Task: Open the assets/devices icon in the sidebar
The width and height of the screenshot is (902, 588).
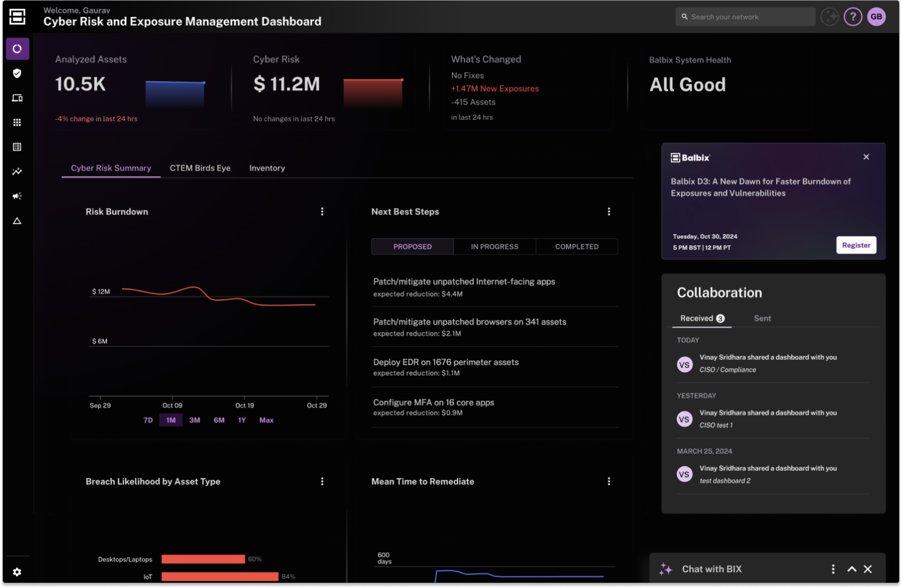Action: tap(17, 97)
